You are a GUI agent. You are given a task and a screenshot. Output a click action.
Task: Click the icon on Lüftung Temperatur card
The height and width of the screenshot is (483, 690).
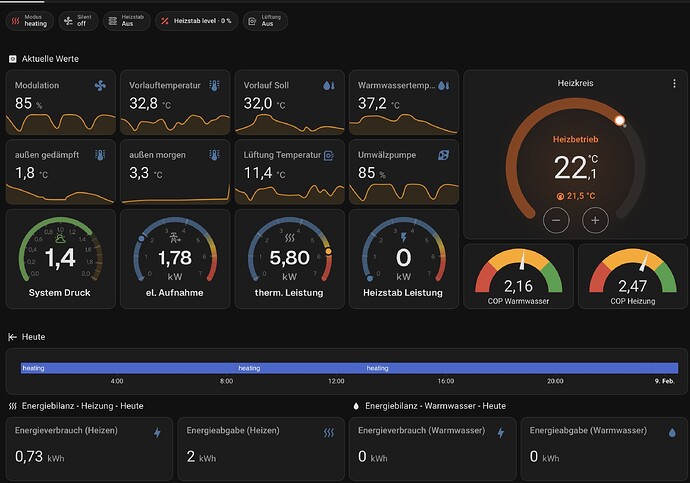[329, 155]
